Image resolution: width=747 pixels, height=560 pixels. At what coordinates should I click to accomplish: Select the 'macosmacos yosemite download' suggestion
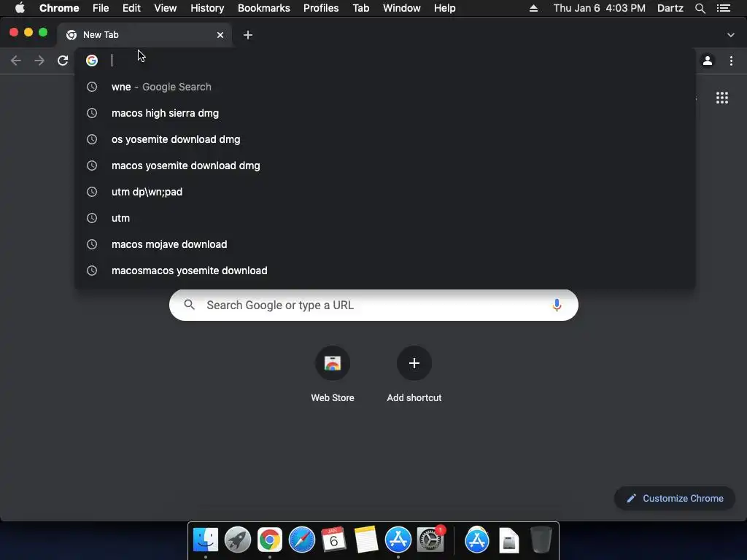point(385,270)
